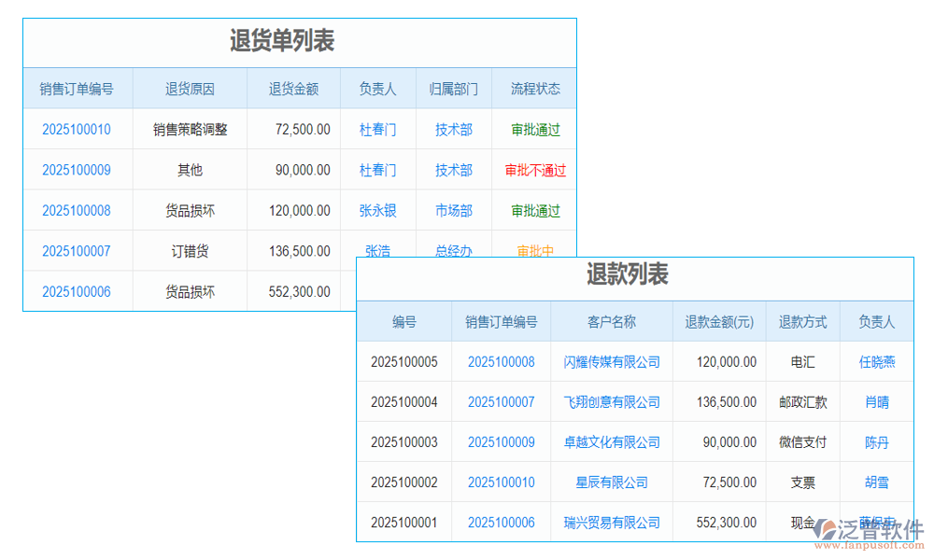Click the 泛普软件 logo icon

[827, 526]
